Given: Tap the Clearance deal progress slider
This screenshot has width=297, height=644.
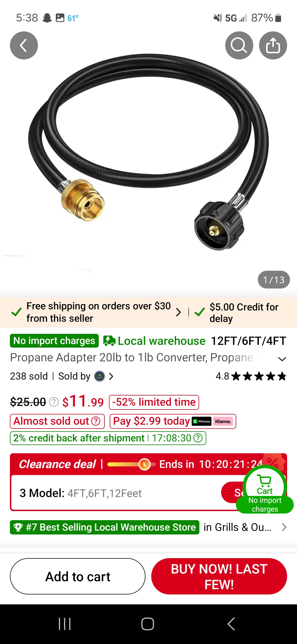Looking at the screenshot, I should coord(131,464).
